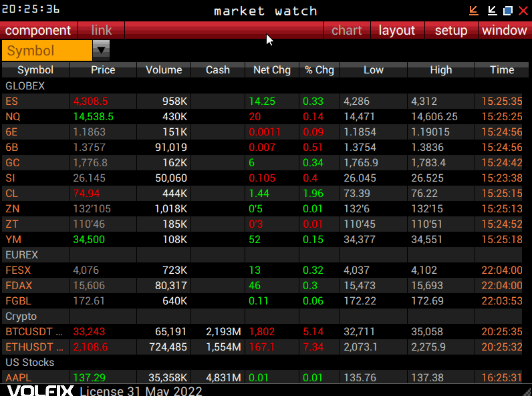Open the window menu
The height and width of the screenshot is (396, 532).
point(504,30)
